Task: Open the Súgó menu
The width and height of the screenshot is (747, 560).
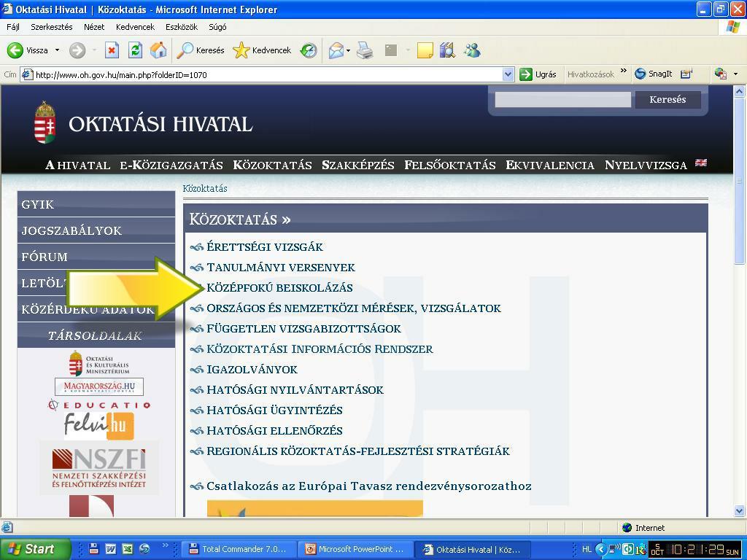Action: click(217, 27)
